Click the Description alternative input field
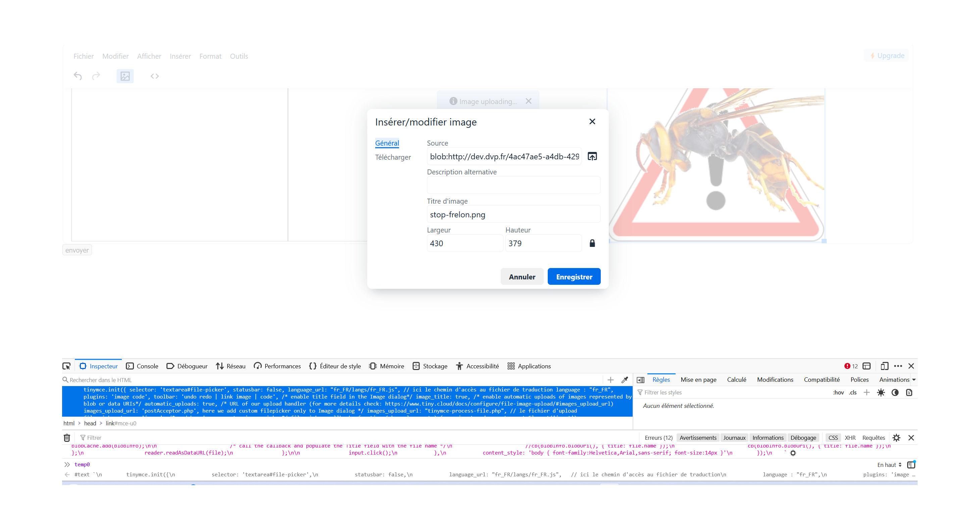Screen dimensions: 980x530 [x=513, y=185]
